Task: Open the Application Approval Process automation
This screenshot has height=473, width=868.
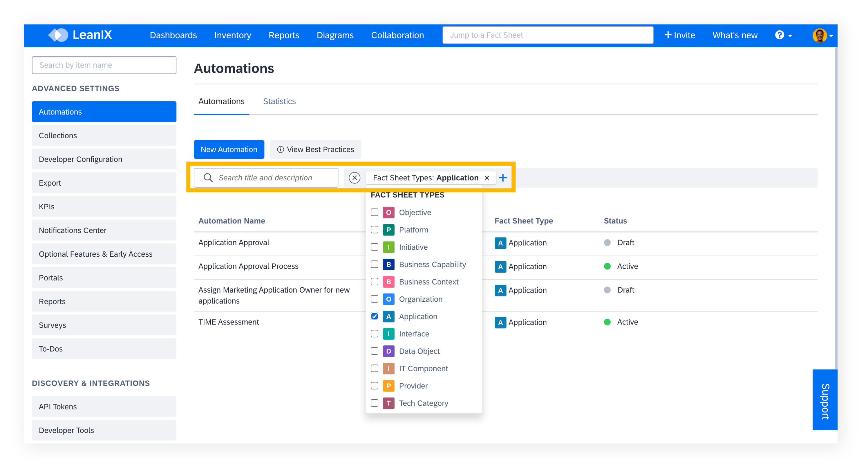Action: coord(248,266)
